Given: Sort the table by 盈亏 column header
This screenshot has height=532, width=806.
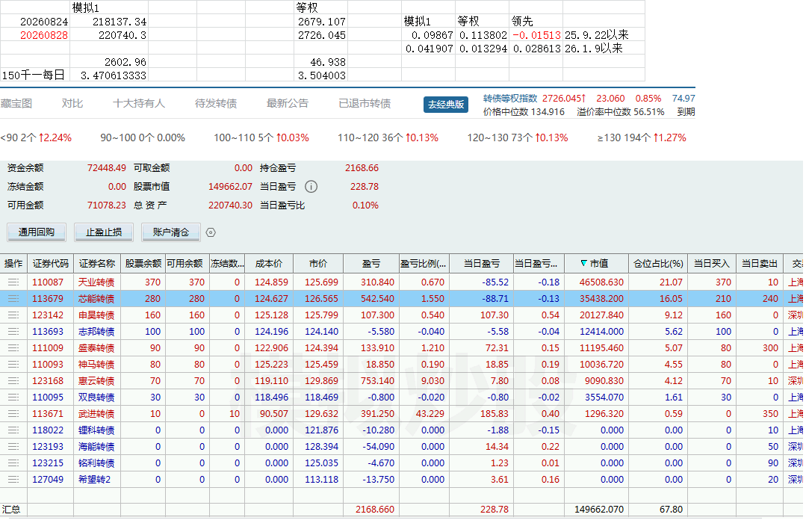Looking at the screenshot, I should [371, 264].
